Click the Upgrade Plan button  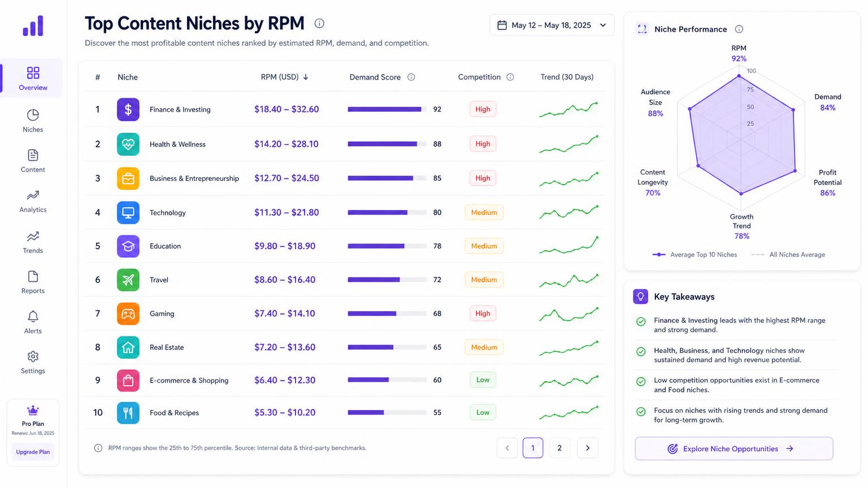coord(33,452)
